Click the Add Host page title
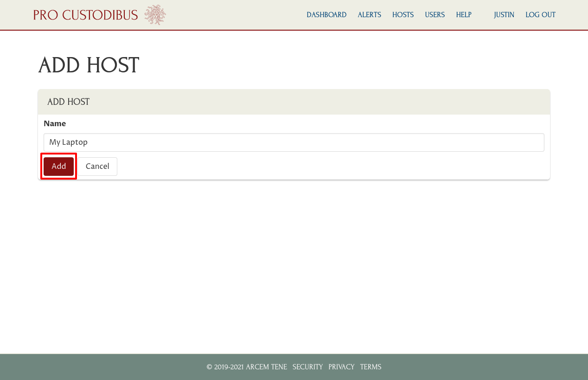This screenshot has height=380, width=588. pyautogui.click(x=89, y=65)
